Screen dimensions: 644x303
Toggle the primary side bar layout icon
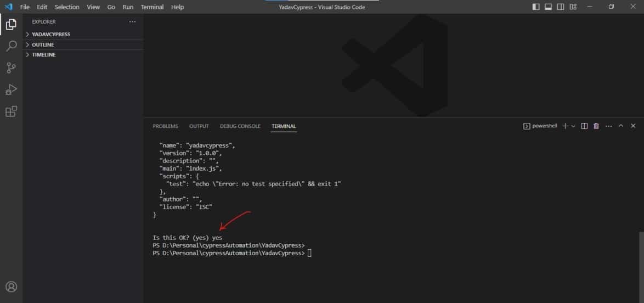click(x=535, y=7)
